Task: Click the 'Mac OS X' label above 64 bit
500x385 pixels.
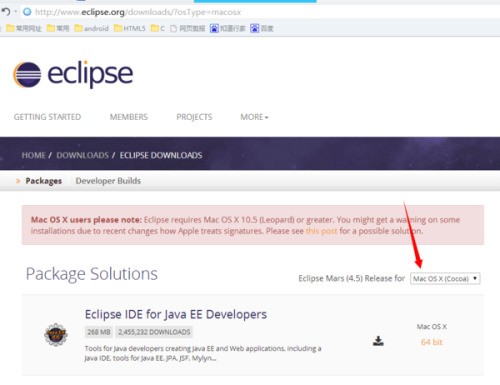Action: tap(431, 327)
